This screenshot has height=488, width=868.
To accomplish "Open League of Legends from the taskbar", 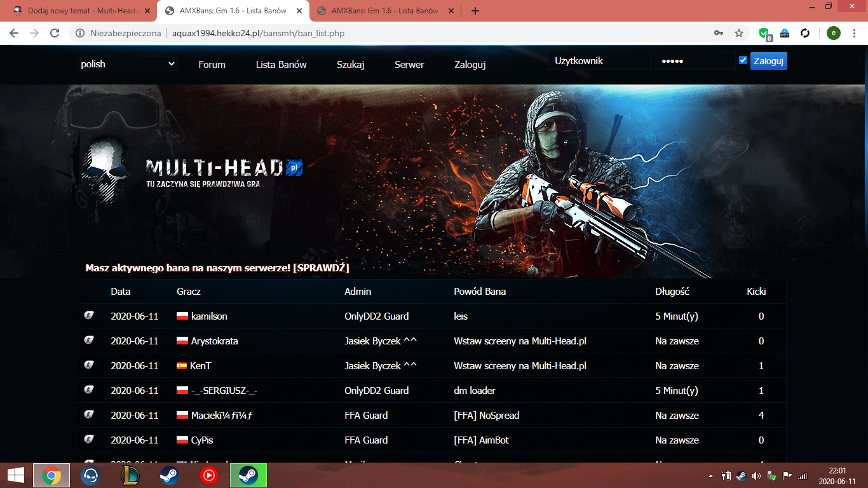I will 130,475.
